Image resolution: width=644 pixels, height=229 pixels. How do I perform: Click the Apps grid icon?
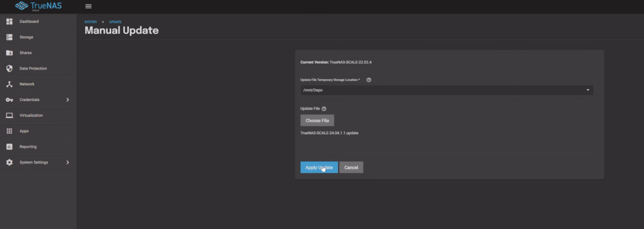point(9,131)
